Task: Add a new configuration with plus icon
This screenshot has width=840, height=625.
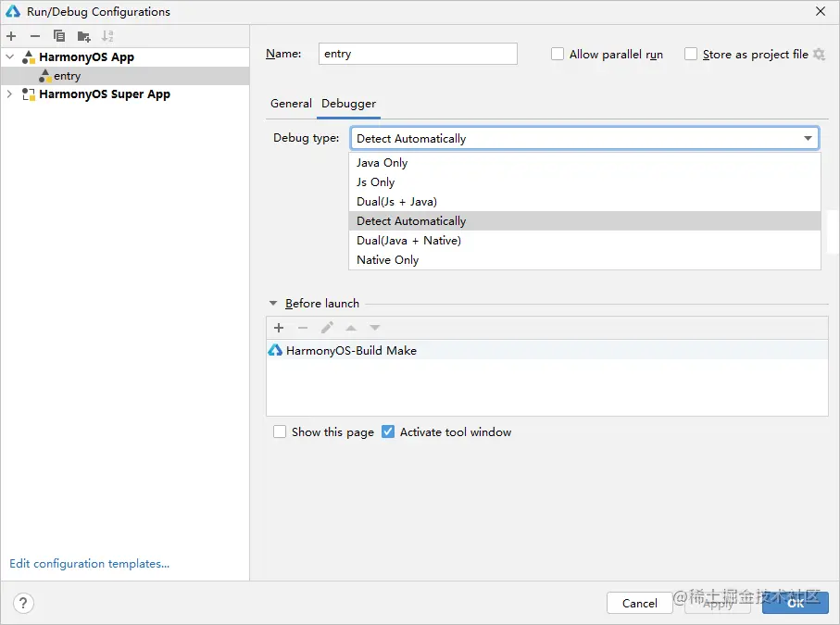Action: [x=11, y=36]
